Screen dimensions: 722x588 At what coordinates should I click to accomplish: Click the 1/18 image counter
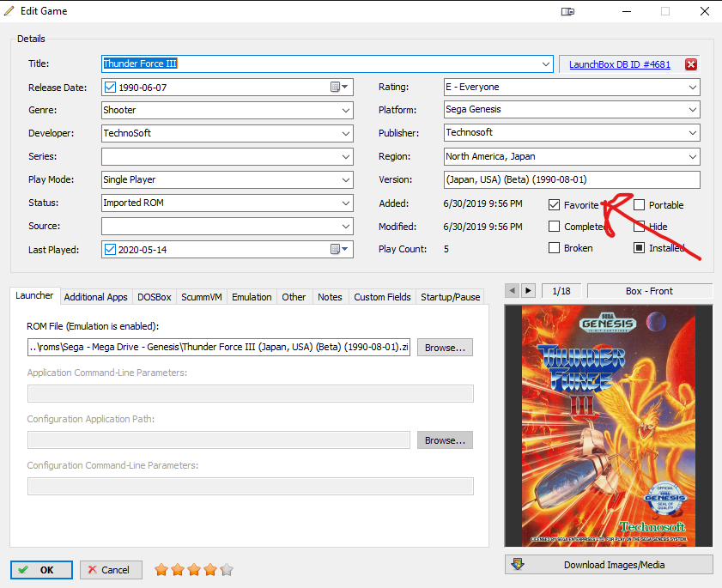[x=561, y=291]
